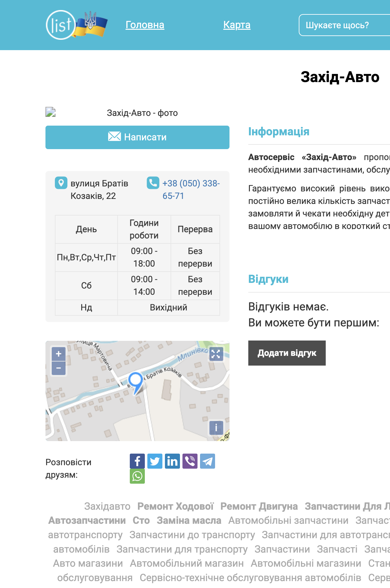
Task: Open the Автозапчастини tag
Action: (87, 520)
